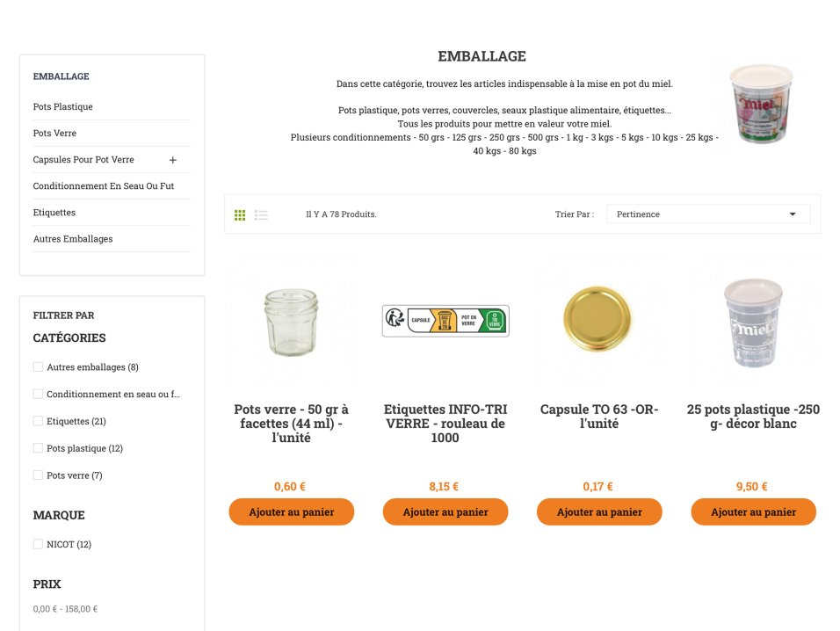Tick the Etiquettes category checkbox
The image size is (840, 631).
coord(38,421)
